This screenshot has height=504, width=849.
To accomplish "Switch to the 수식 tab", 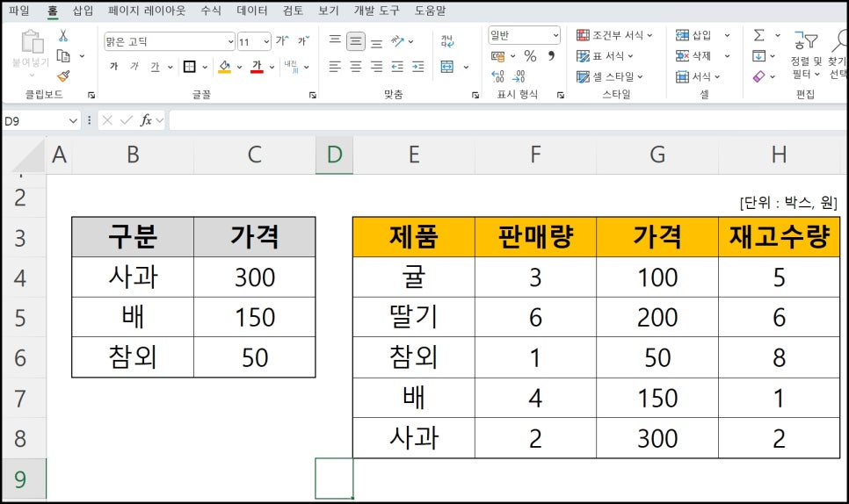I will [211, 11].
